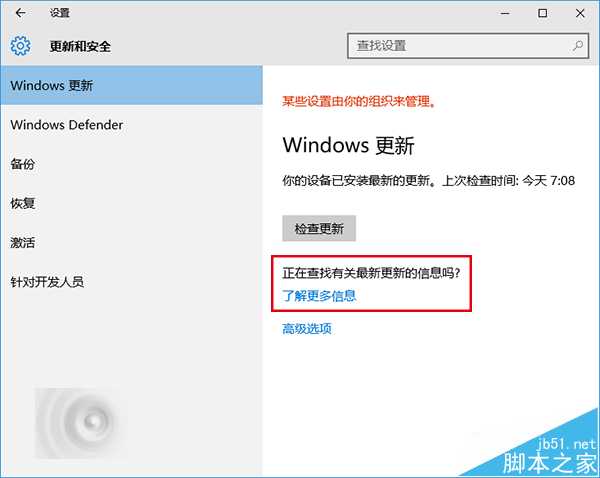Click the Windows 更新 main heading
Image resolution: width=600 pixels, height=478 pixels.
tap(348, 145)
